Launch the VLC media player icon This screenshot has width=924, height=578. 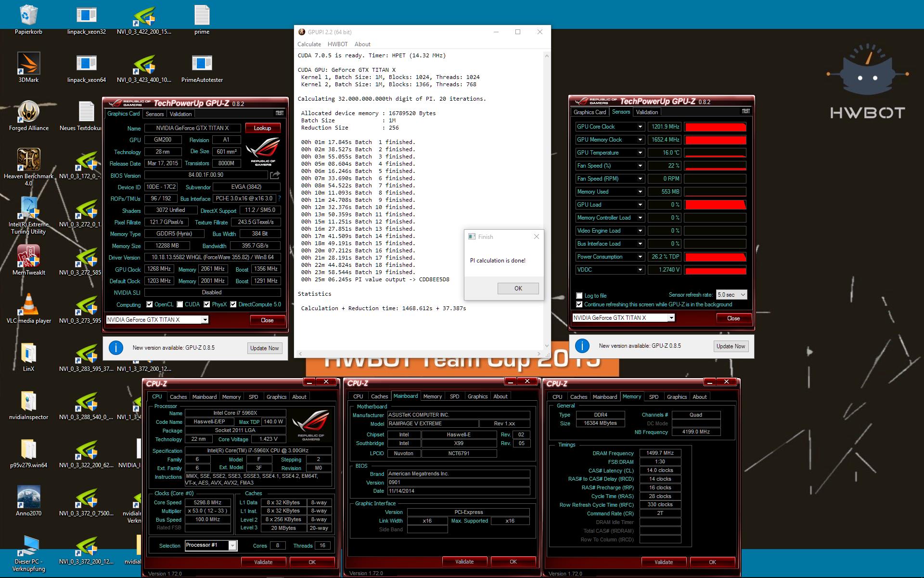pos(28,308)
